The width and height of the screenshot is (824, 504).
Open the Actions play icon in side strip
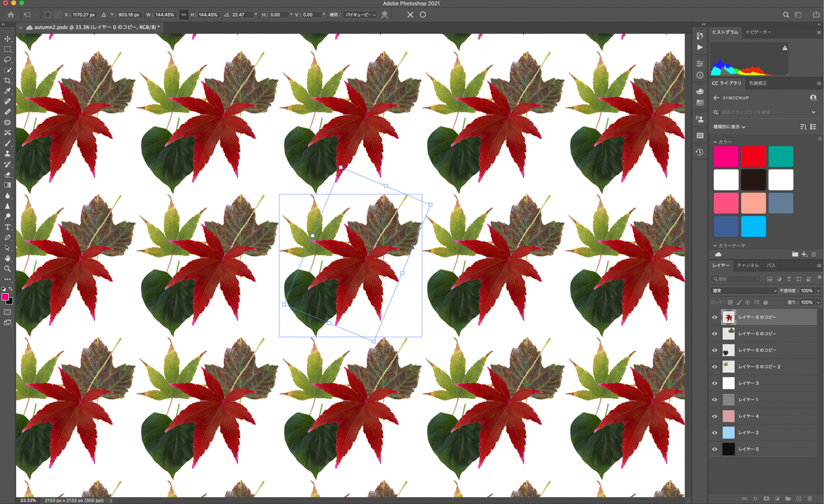700,48
